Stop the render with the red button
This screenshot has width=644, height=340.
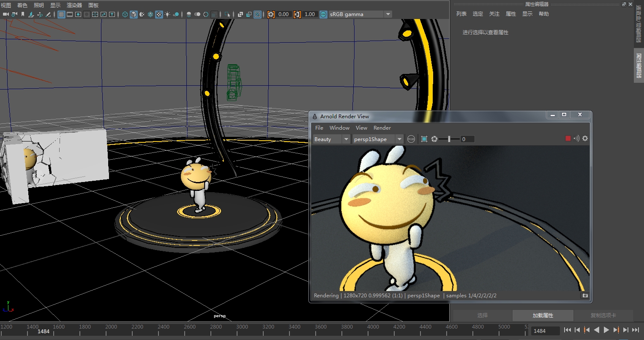tap(568, 139)
